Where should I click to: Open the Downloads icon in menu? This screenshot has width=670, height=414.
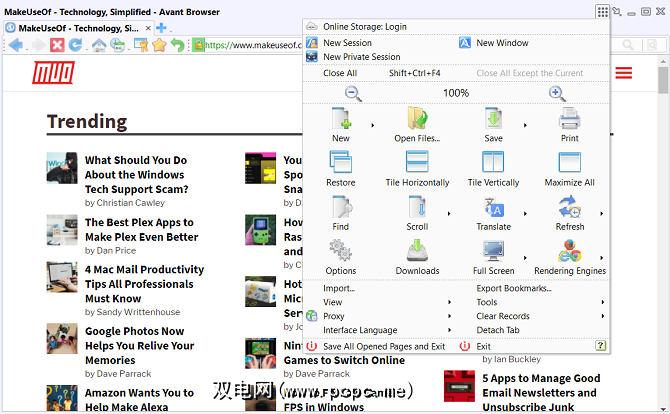click(417, 250)
